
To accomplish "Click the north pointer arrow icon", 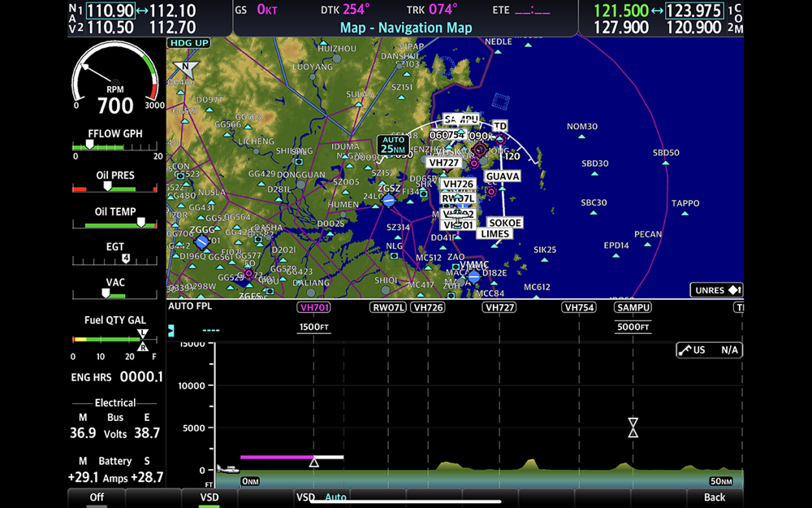I will (185, 68).
